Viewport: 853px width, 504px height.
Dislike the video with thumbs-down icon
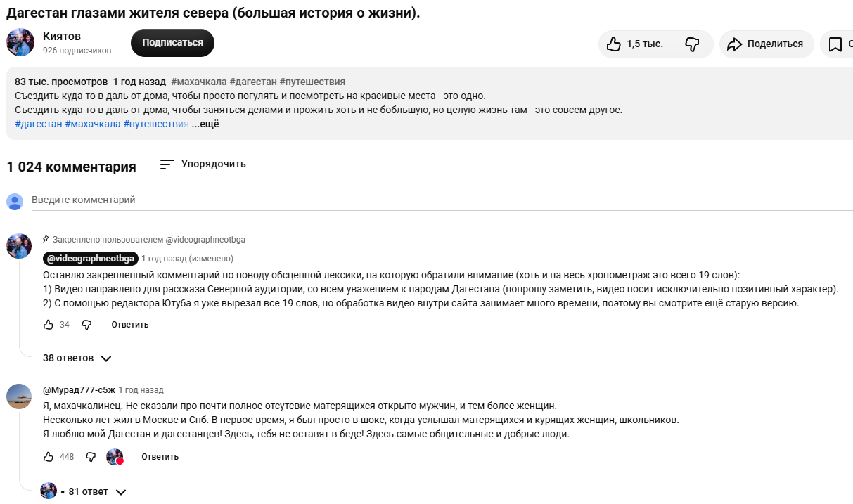pos(693,44)
